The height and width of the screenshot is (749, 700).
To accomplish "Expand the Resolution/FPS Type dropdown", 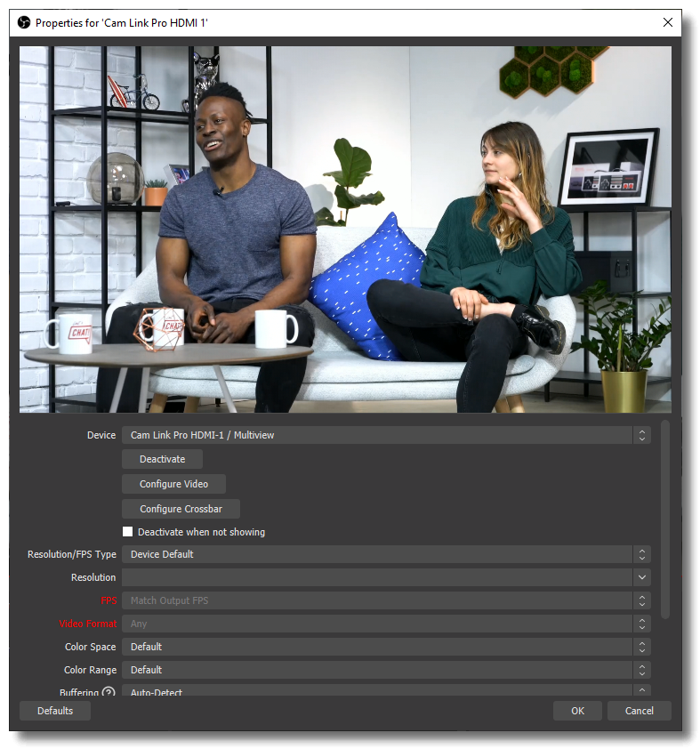I will coord(386,554).
